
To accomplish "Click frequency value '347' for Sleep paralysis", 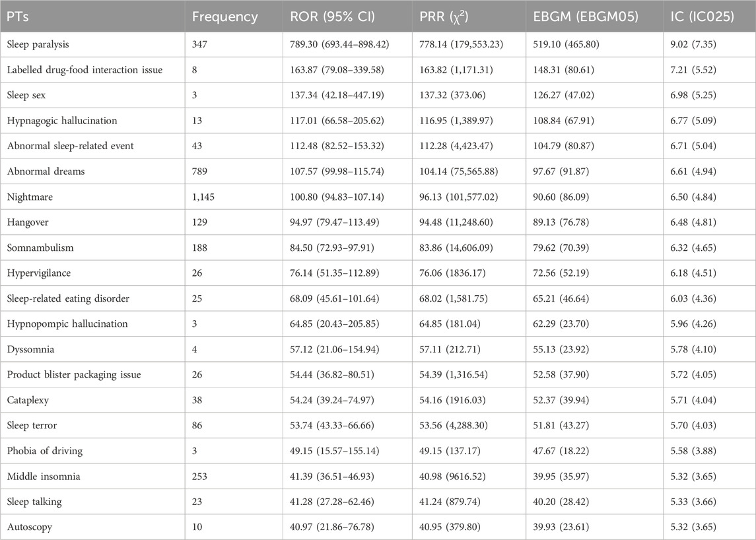I will (199, 44).
